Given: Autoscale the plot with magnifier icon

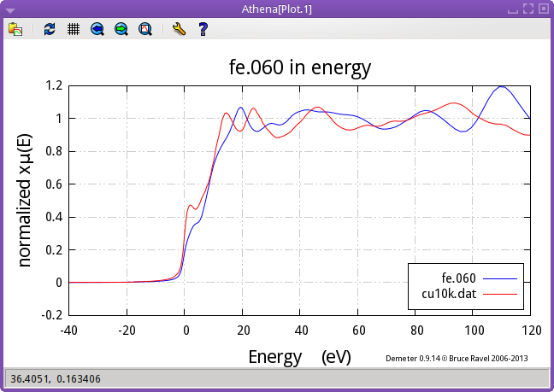Looking at the screenshot, I should tap(145, 29).
